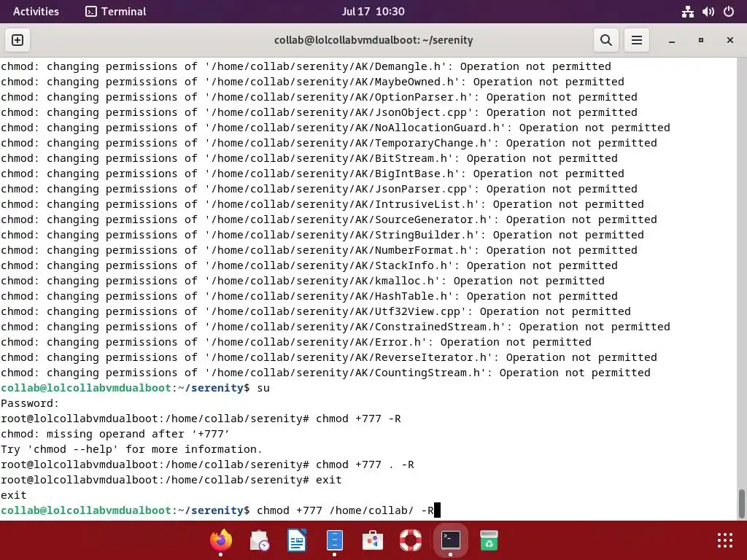Image resolution: width=747 pixels, height=560 pixels.
Task: Open the Terminal app menu in top bar
Action: coord(116,12)
